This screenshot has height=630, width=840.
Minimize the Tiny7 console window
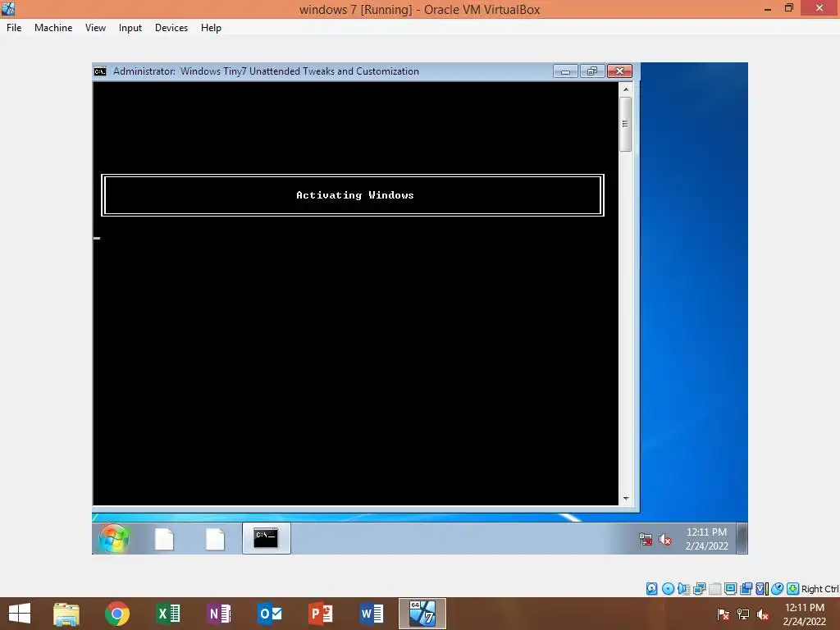pyautogui.click(x=565, y=71)
